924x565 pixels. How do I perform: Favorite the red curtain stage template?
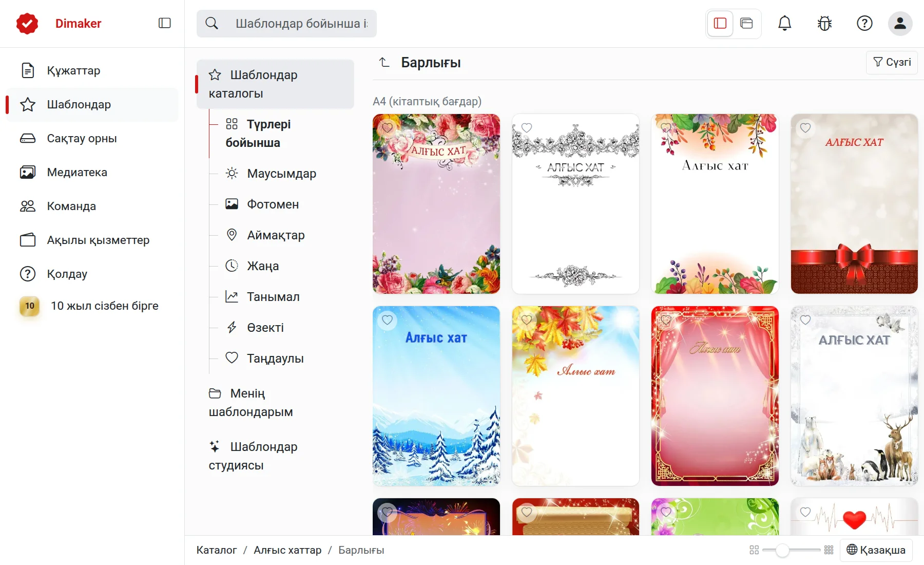pyautogui.click(x=666, y=320)
